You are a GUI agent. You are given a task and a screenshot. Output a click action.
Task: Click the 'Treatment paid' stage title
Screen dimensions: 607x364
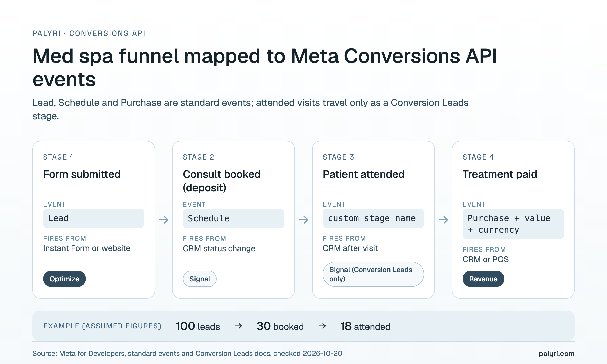tap(500, 174)
